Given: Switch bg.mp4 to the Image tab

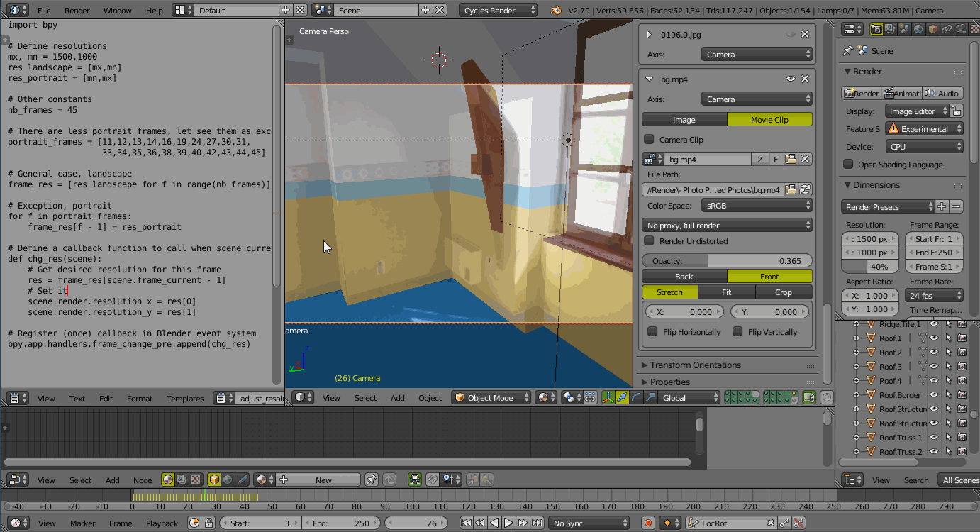Looking at the screenshot, I should point(684,119).
